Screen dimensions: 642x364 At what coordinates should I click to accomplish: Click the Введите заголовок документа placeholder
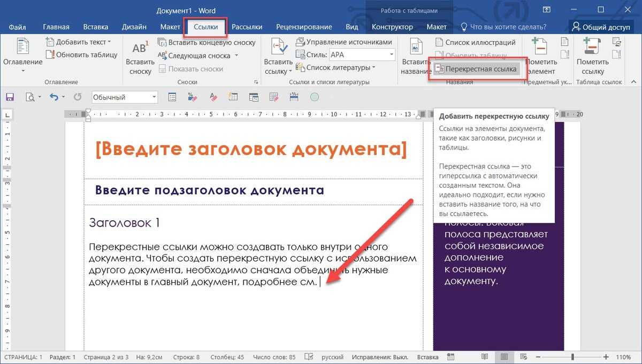click(251, 149)
